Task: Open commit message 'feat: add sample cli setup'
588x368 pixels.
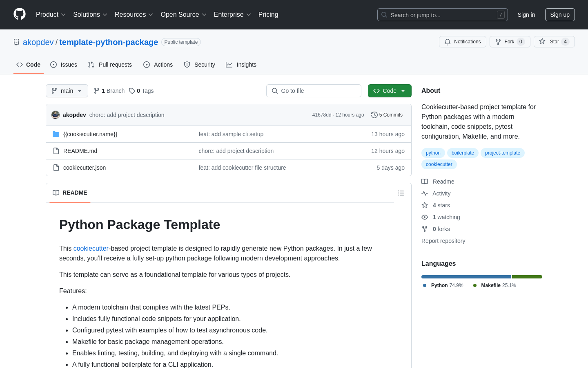Action: click(231, 134)
